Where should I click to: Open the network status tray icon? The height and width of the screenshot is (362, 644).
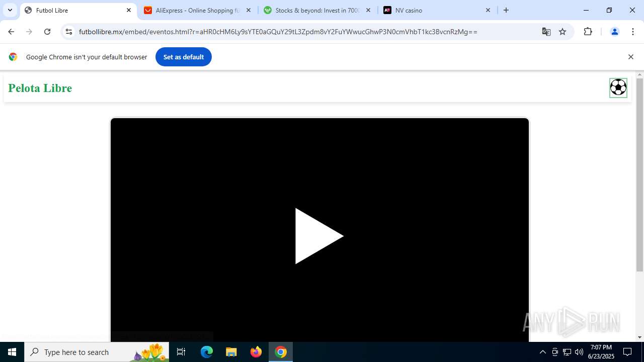(567, 352)
